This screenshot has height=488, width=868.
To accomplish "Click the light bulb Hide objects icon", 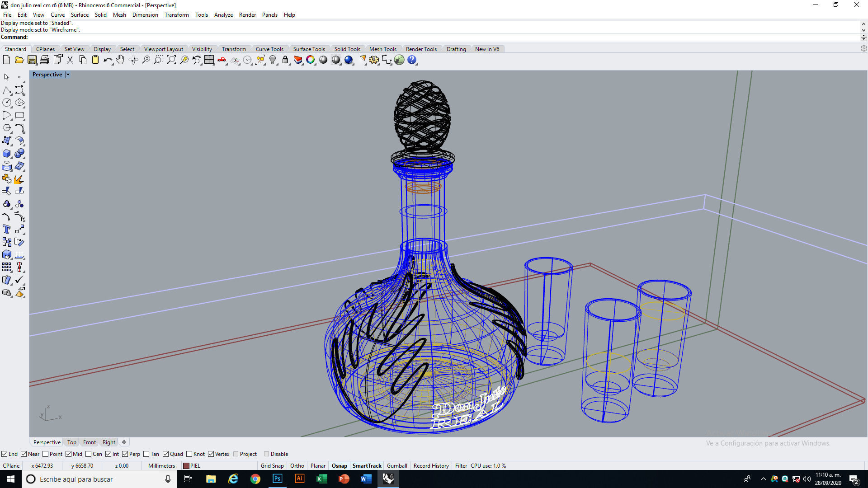I will 273,60.
